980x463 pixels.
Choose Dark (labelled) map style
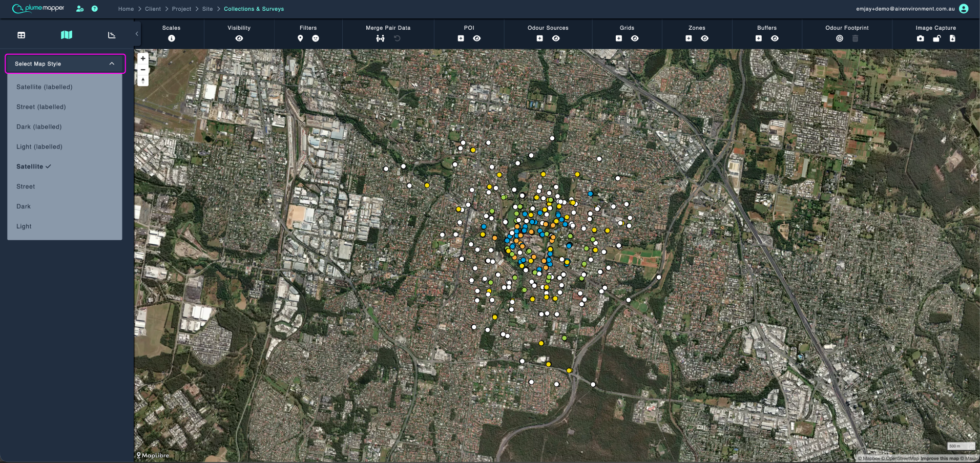[65, 127]
